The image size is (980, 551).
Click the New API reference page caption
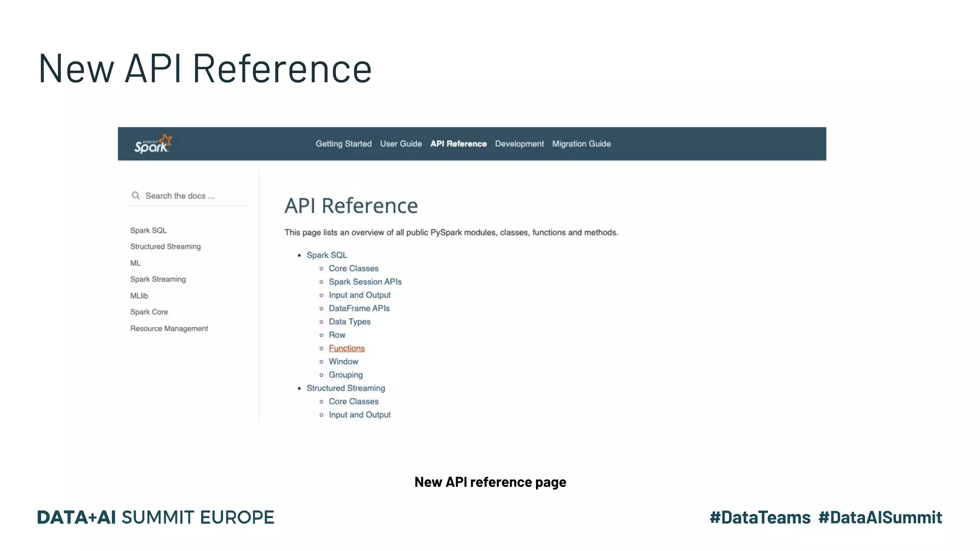(x=490, y=482)
